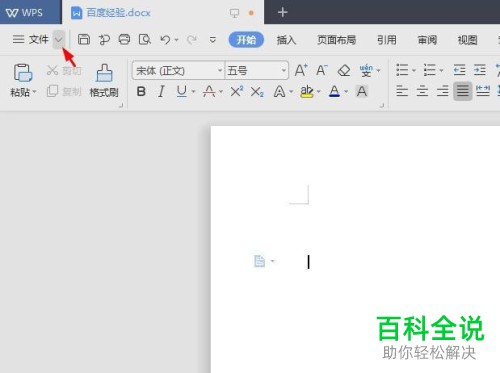Click the display mode monitor icon in tab
The height and width of the screenshot is (373, 500).
(x=234, y=13)
